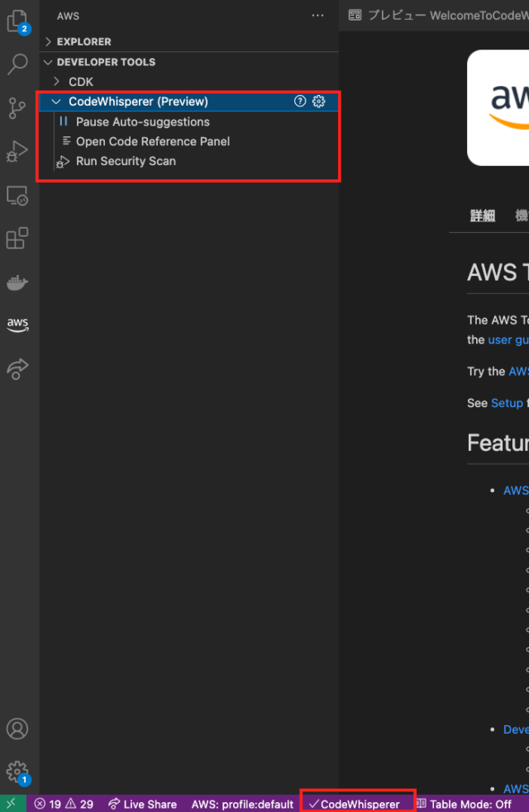Image resolution: width=529 pixels, height=812 pixels.
Task: Select the AWS Toolkit icon in activity bar
Action: click(x=17, y=325)
